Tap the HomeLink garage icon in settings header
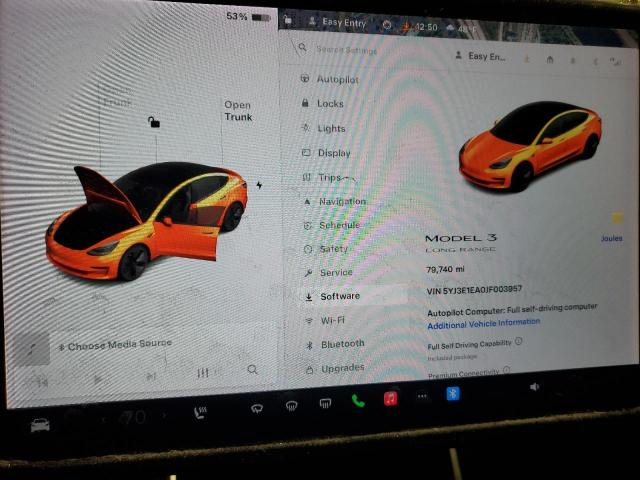Image resolution: width=640 pixels, height=480 pixels. (x=550, y=60)
